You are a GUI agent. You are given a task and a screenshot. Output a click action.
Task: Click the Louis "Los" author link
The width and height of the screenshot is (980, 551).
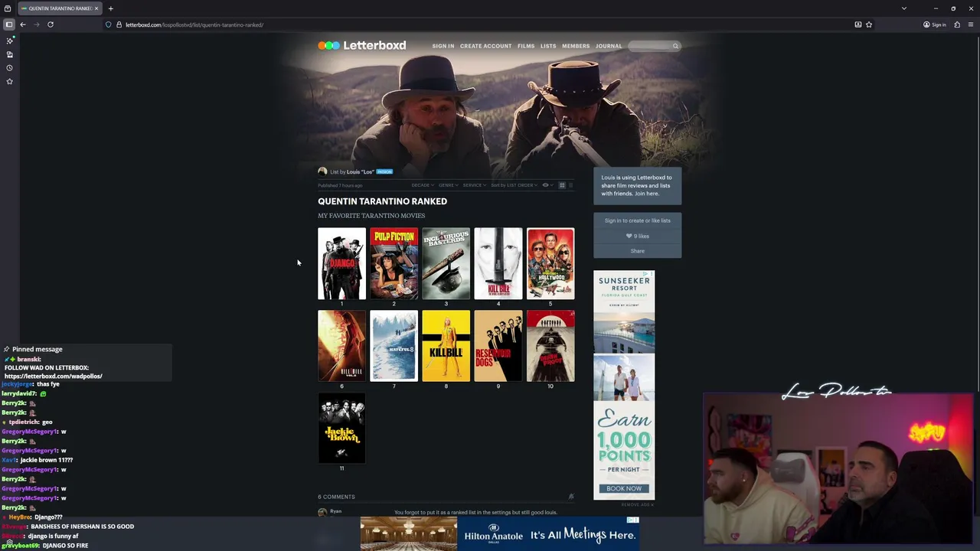click(360, 171)
